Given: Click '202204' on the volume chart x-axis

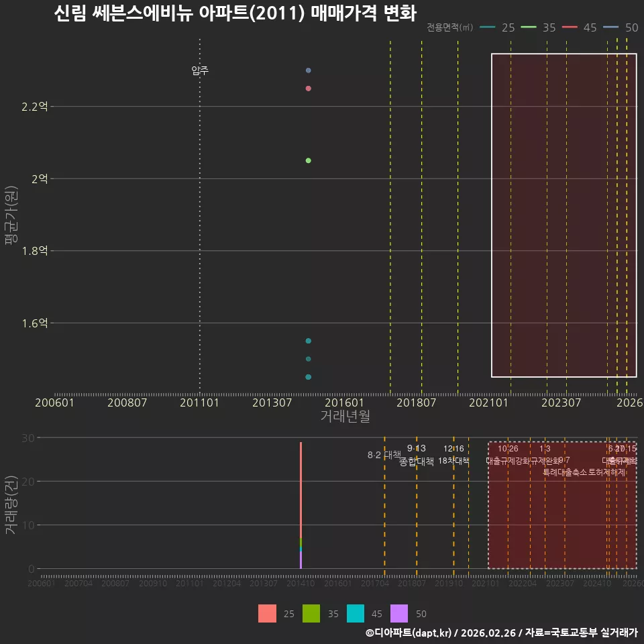Looking at the screenshot, I should (523, 583).
